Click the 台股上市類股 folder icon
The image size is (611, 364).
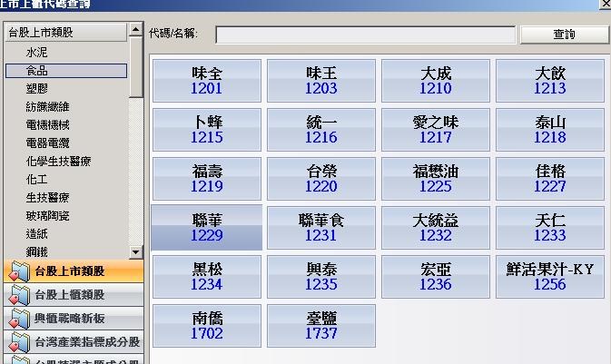[x=19, y=271]
